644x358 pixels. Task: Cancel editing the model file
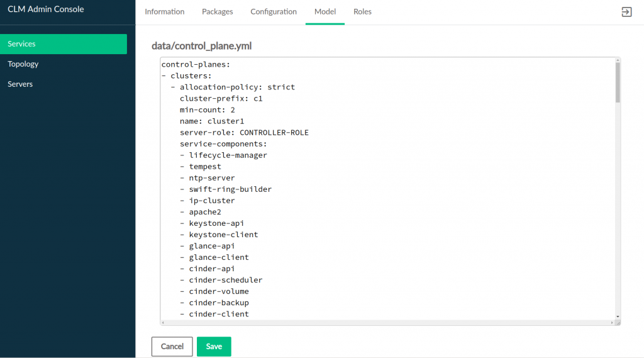point(172,347)
